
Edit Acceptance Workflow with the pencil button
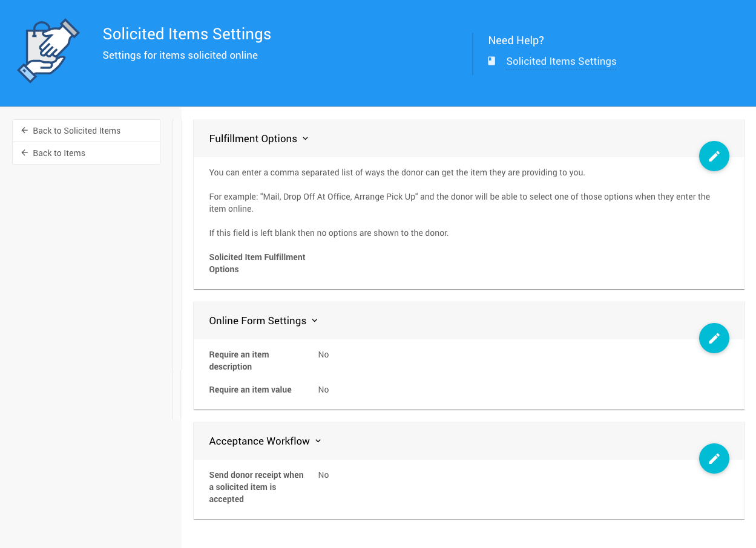tap(714, 458)
